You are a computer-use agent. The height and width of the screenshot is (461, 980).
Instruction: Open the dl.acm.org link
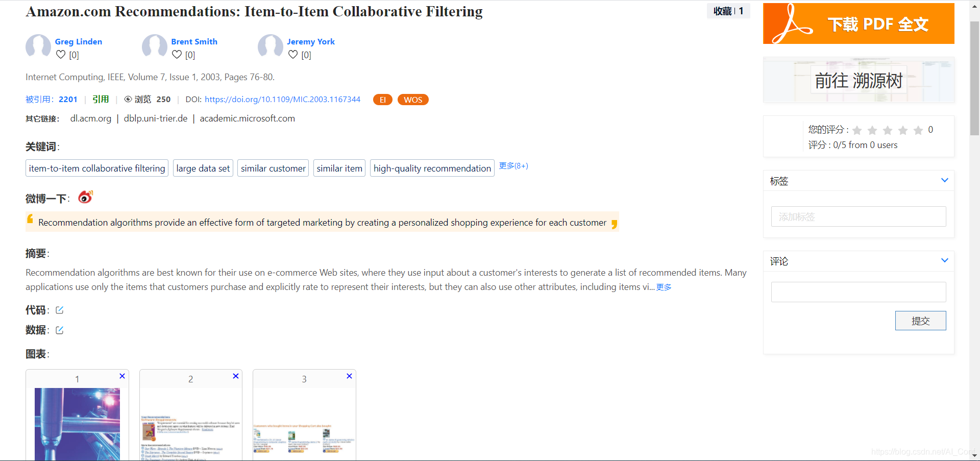click(x=91, y=118)
